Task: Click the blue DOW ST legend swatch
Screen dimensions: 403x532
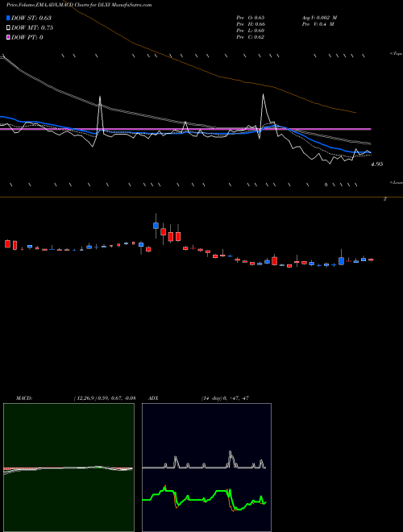Action: point(9,18)
